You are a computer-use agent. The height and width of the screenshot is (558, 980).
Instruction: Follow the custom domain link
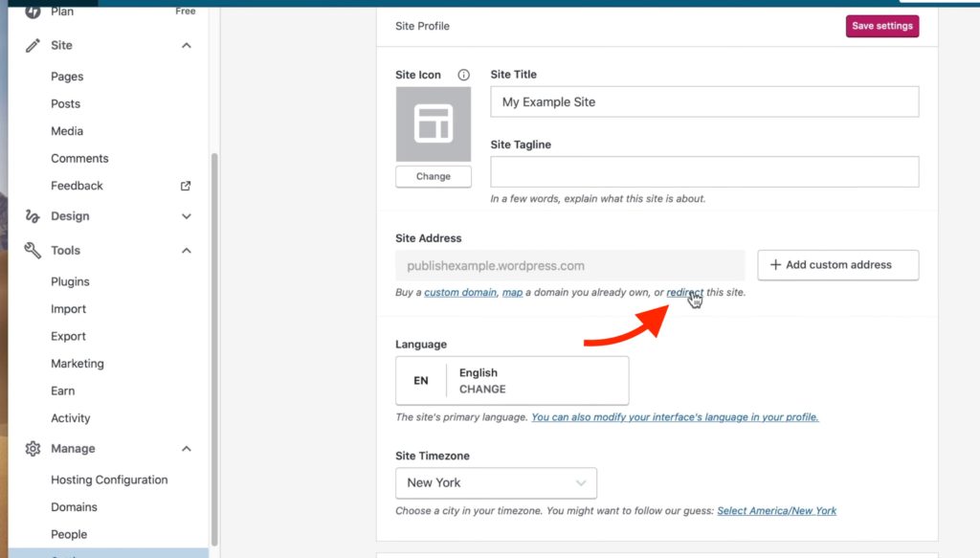460,293
